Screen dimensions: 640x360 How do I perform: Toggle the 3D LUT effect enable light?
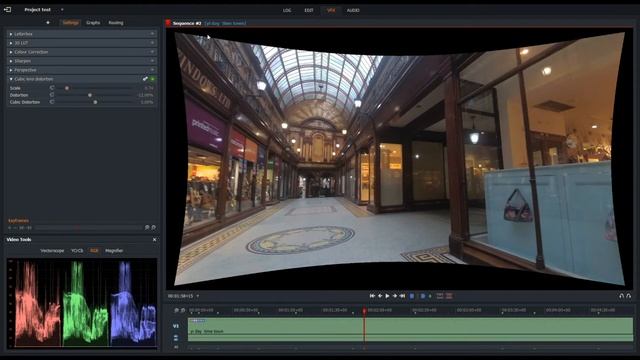point(152,43)
